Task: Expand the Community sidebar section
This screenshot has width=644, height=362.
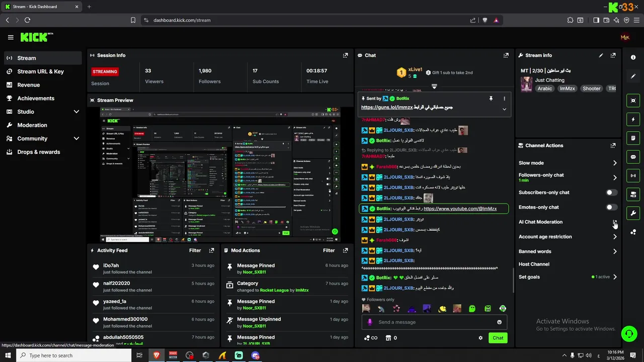Action: pos(76,138)
